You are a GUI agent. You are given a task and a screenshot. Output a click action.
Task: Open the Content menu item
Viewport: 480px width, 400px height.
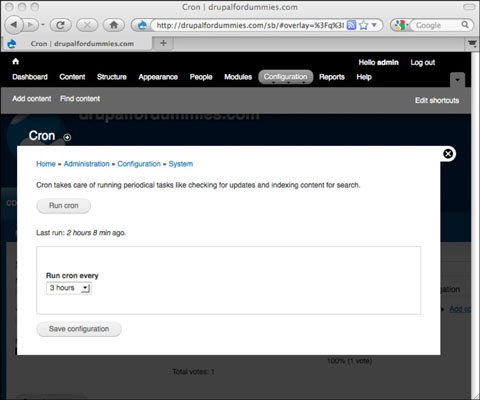tap(72, 77)
